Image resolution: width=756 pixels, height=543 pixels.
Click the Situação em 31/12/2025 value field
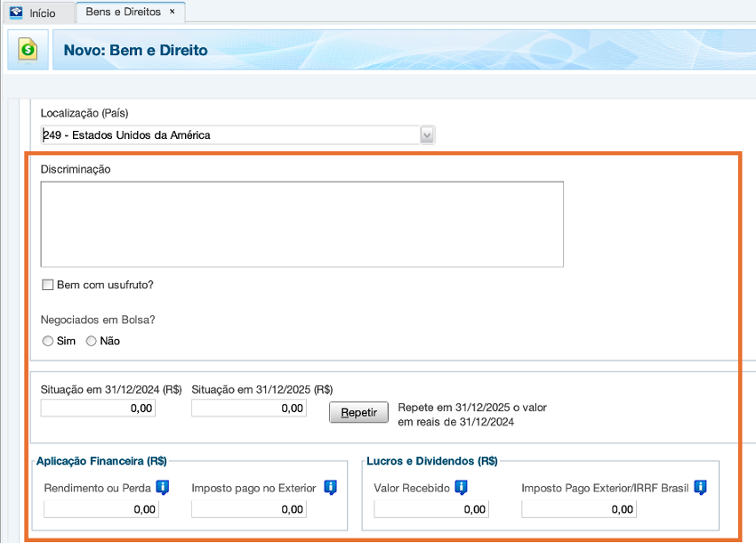click(x=249, y=409)
